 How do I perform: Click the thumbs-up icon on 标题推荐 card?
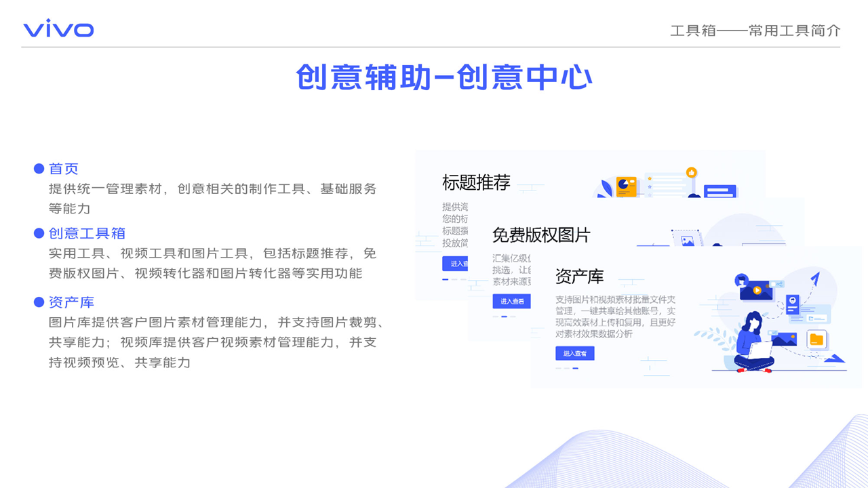pos(691,172)
